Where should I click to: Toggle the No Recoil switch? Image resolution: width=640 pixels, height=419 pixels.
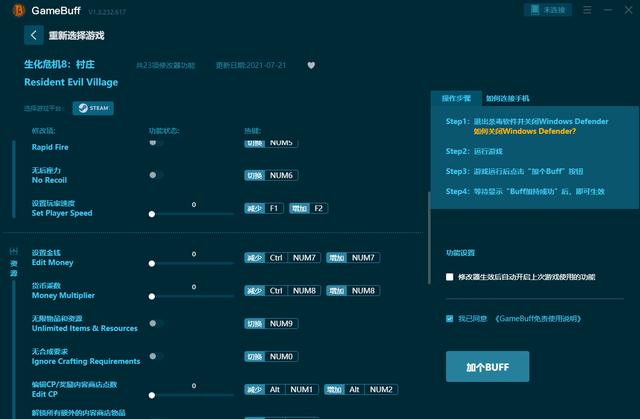(x=155, y=175)
